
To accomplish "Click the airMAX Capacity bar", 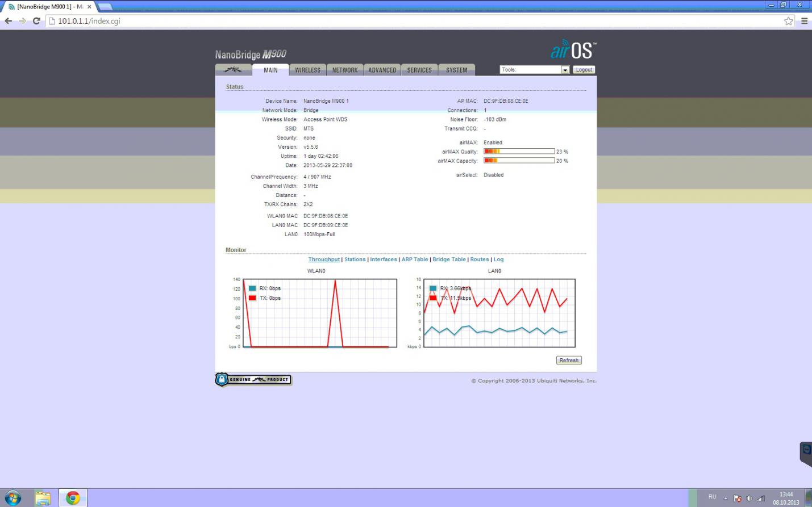I will (519, 161).
